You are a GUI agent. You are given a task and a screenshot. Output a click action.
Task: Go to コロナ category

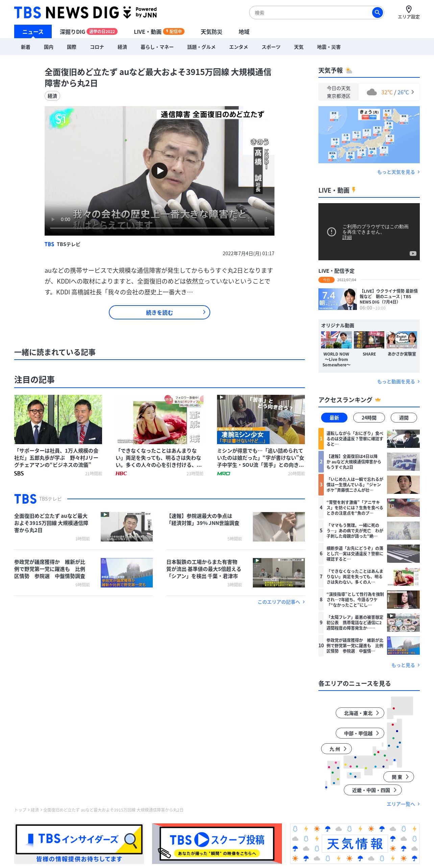coord(97,47)
